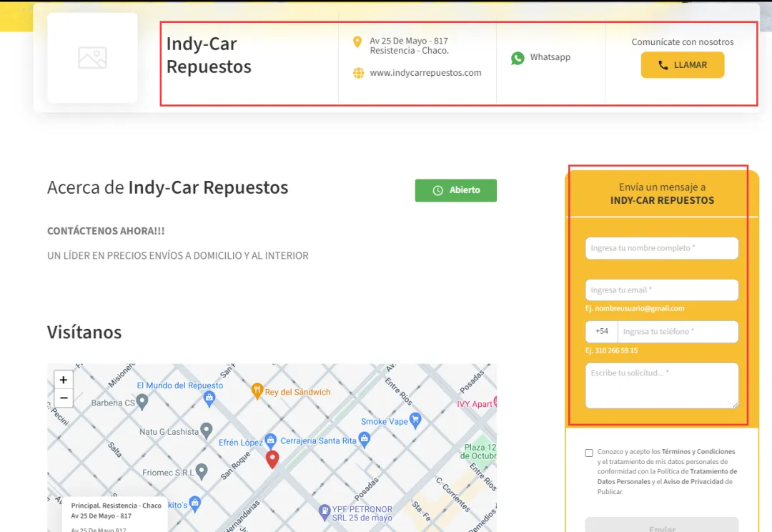Open www.indycarrepuestos.com website link

coord(425,73)
